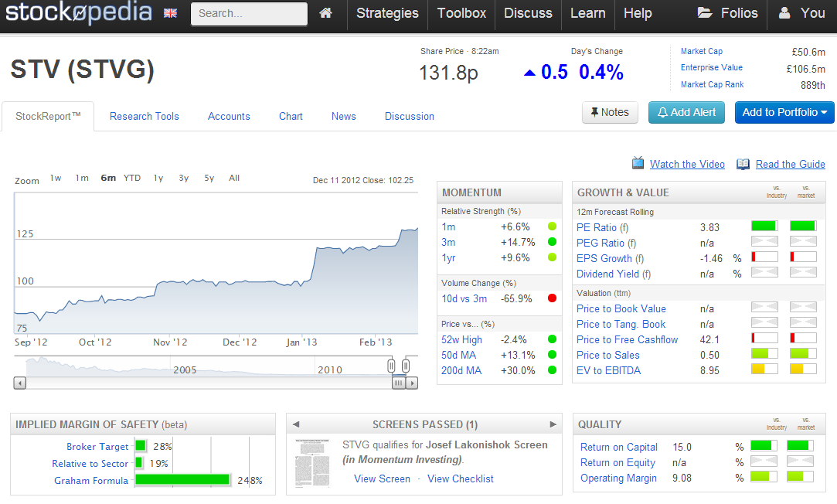This screenshot has height=504, width=837.
Task: Click the UK flag icon
Action: point(170,13)
